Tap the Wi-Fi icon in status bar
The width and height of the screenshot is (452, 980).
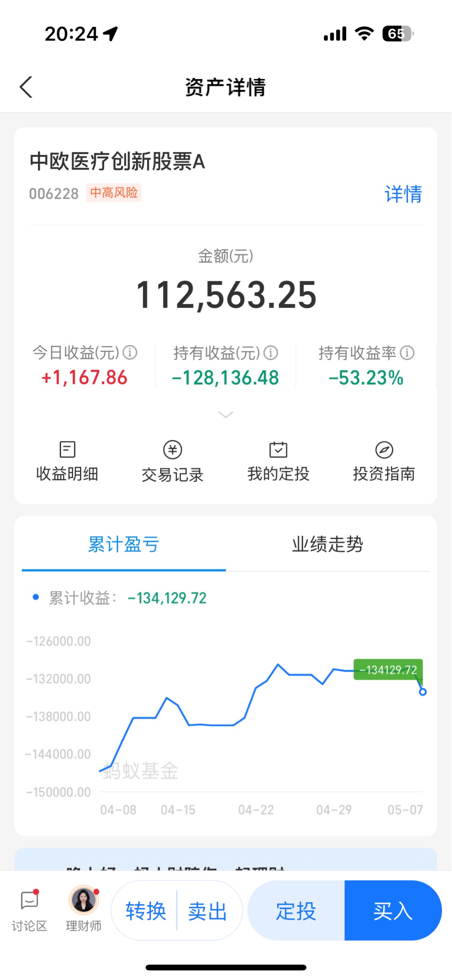tap(364, 34)
